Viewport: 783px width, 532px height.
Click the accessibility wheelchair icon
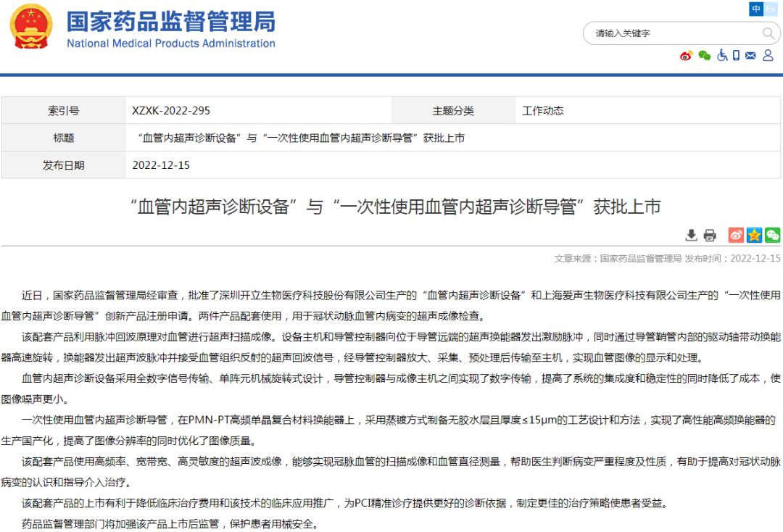pos(722,55)
